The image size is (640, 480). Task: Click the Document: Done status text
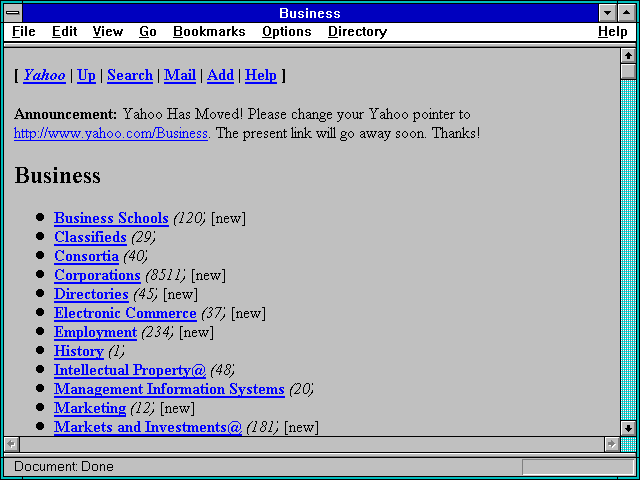[x=64, y=466]
